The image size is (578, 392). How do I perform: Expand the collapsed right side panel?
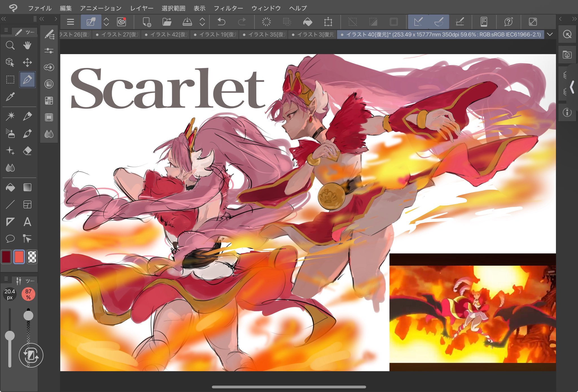click(572, 87)
